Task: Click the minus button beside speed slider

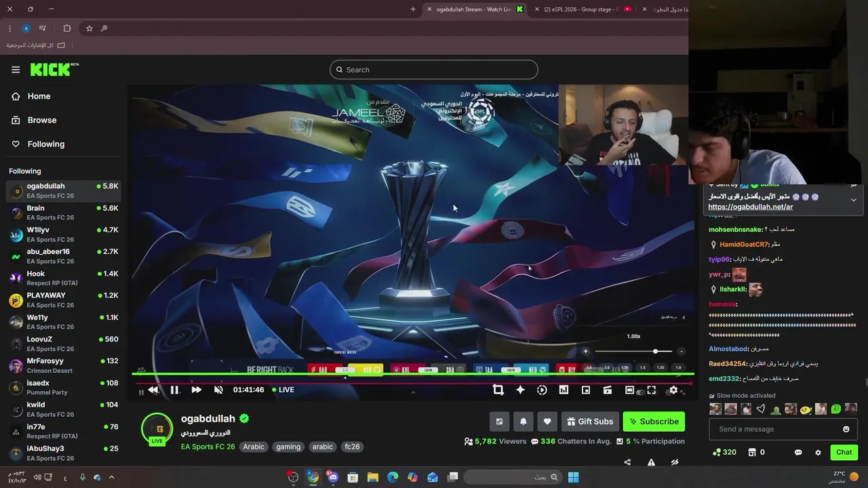Action: tap(681, 351)
